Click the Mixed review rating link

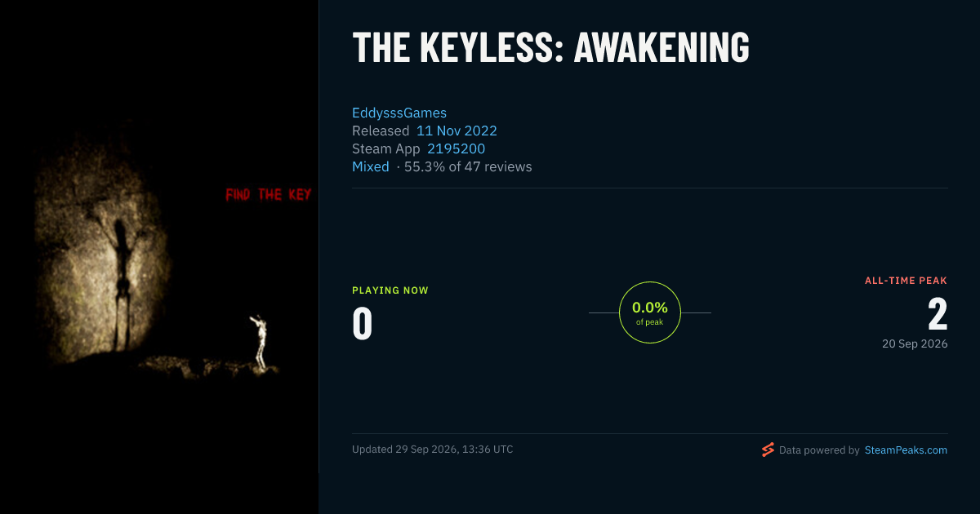371,166
